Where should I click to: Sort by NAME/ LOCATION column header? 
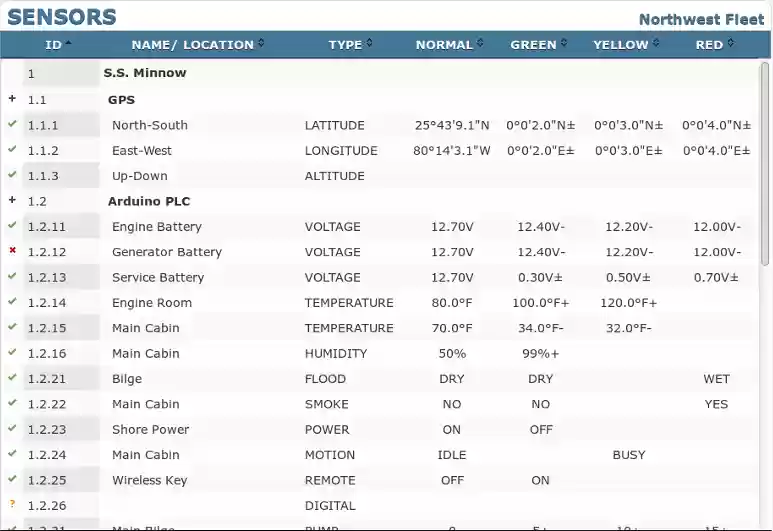(x=192, y=45)
